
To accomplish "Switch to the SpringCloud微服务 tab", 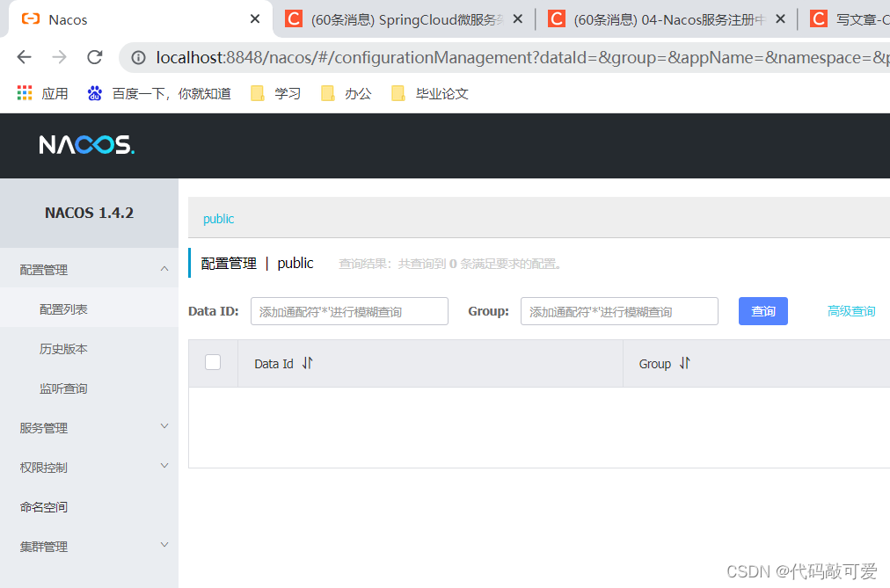I will [x=403, y=19].
